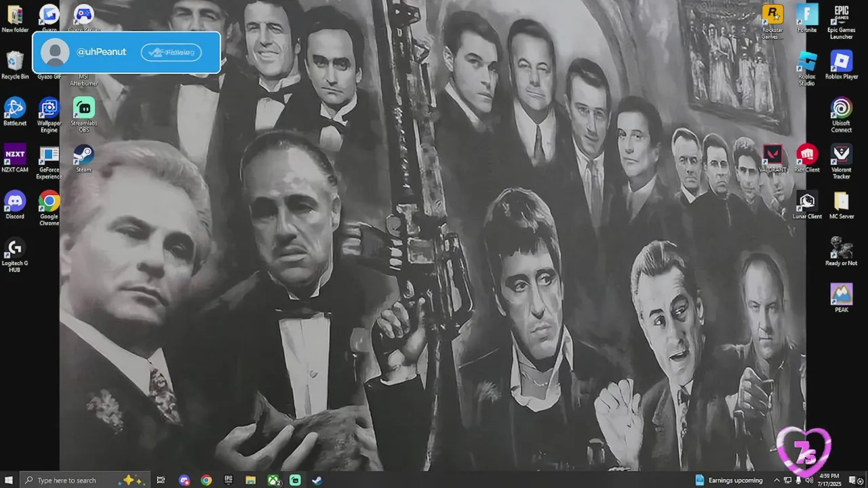Open Logitech G HUB shortcut
The width and height of the screenshot is (868, 488).
click(x=15, y=256)
